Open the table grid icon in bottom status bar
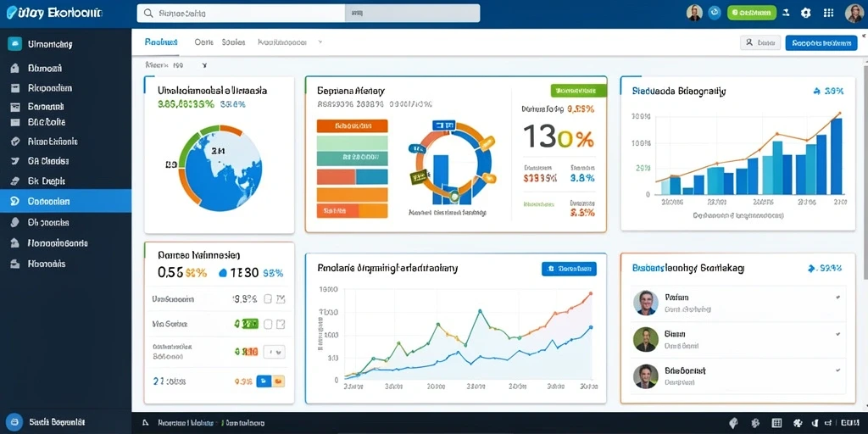The image size is (868, 434). (x=776, y=423)
